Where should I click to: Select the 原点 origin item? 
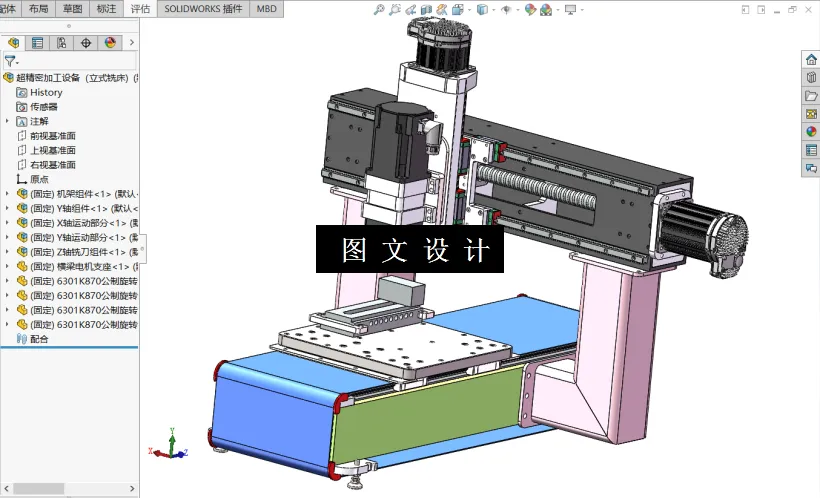pos(32,179)
